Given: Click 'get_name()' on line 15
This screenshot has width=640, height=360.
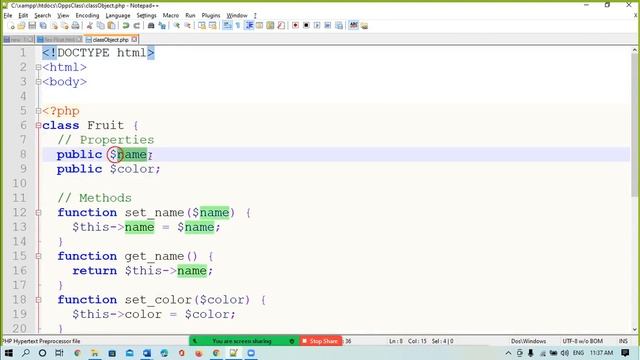Looking at the screenshot, I should coord(161,256).
